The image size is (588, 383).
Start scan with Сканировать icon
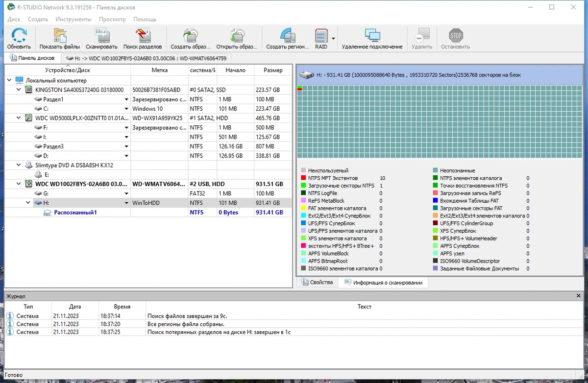coord(101,36)
